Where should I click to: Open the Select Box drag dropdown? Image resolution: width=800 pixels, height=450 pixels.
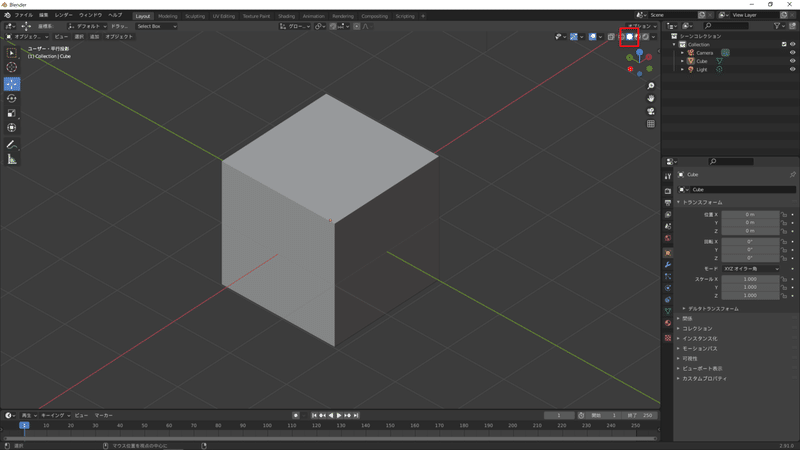(157, 27)
